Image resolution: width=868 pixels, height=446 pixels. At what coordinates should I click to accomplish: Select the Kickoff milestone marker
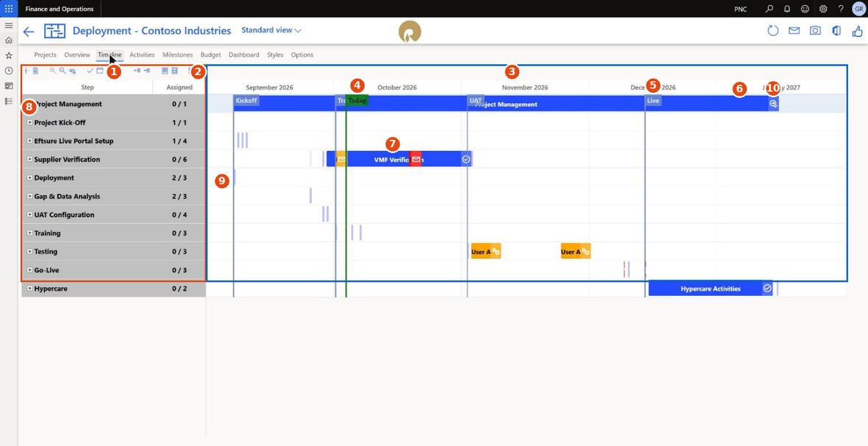(x=246, y=101)
